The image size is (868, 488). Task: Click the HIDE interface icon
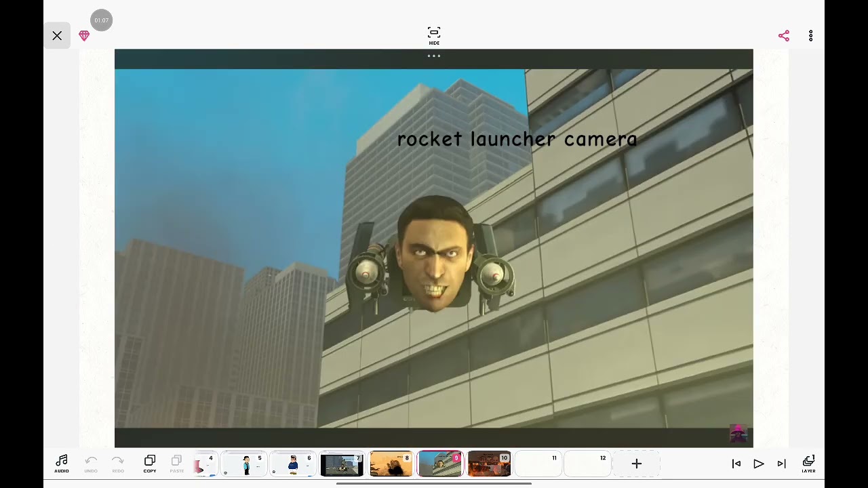pyautogui.click(x=434, y=36)
